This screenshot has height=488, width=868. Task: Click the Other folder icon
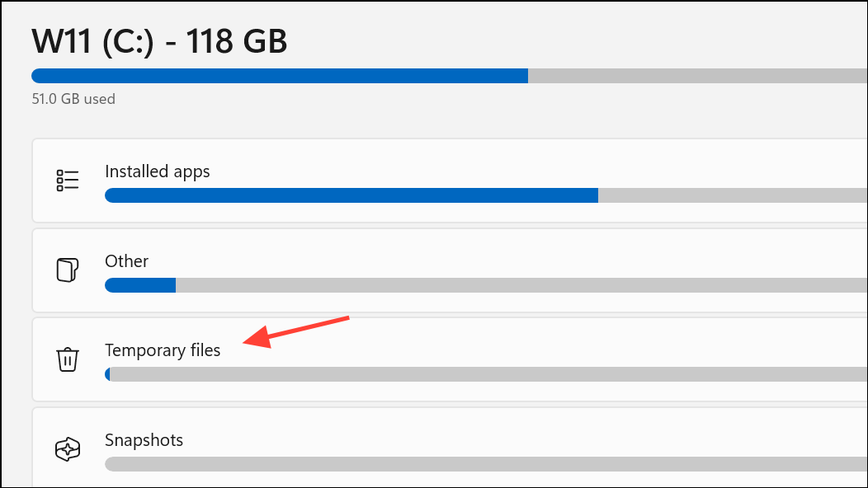[x=67, y=270]
